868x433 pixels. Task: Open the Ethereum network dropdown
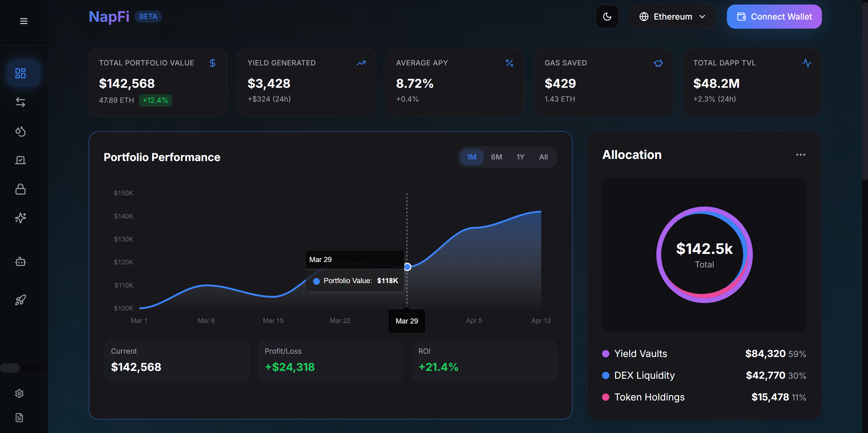672,16
